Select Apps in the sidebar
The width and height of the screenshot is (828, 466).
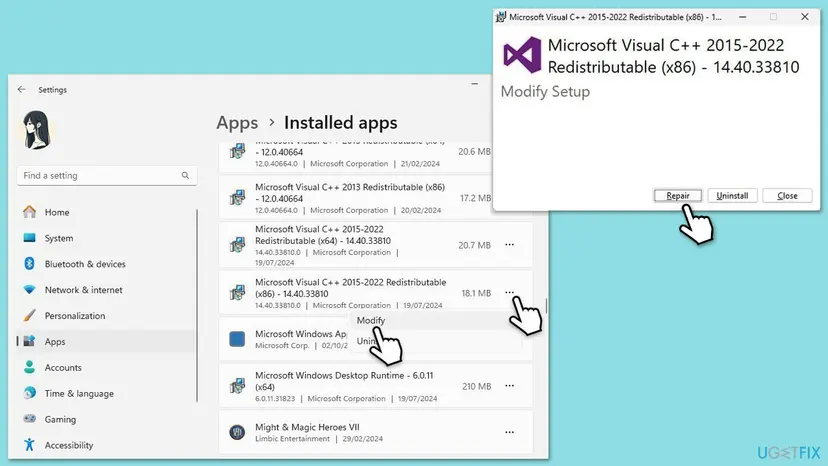tap(106, 342)
